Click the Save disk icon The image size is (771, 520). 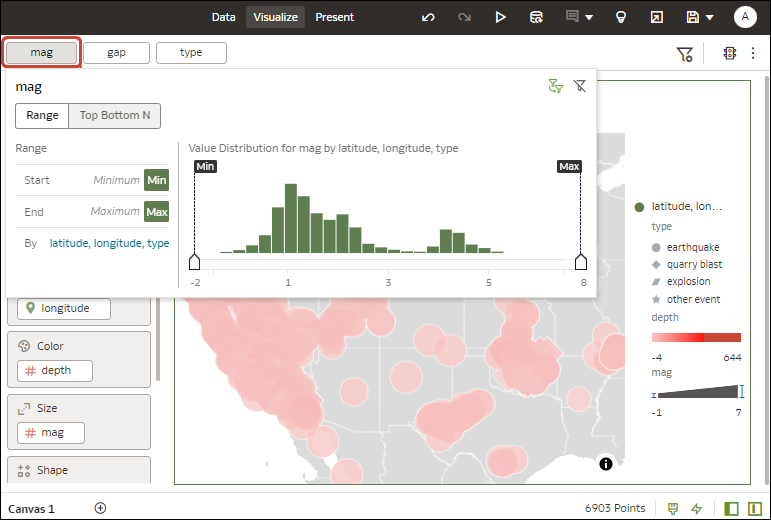pyautogui.click(x=692, y=17)
